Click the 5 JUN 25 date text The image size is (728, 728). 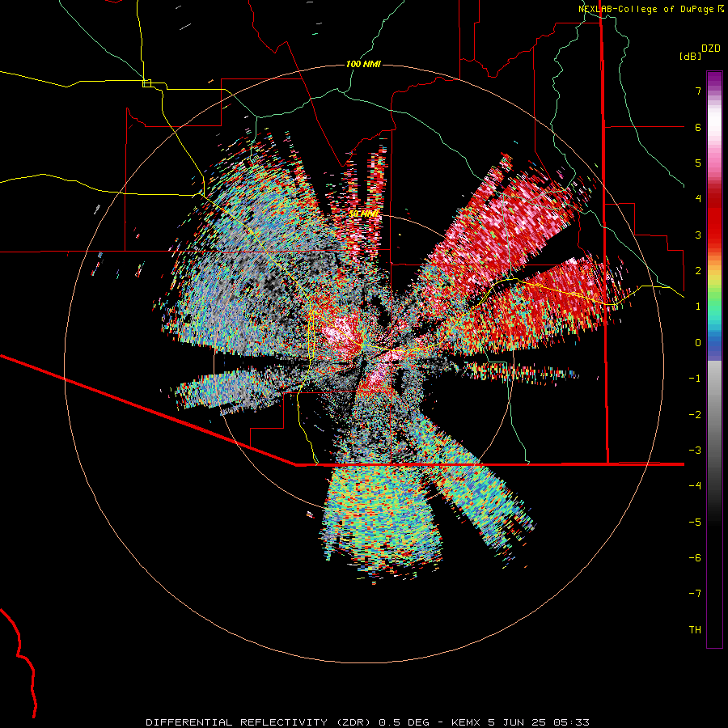517,722
